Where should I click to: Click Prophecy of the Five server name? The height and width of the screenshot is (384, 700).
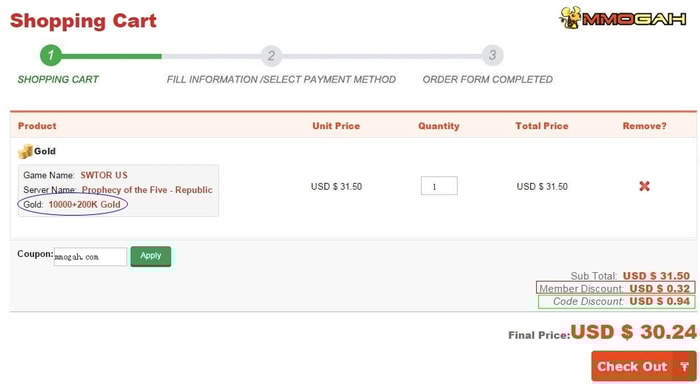tap(147, 190)
